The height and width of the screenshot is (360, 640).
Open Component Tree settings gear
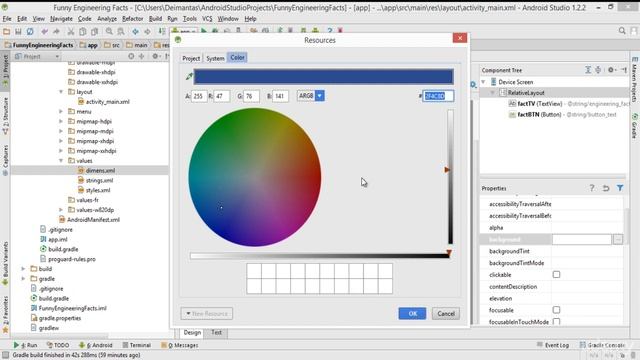point(611,70)
